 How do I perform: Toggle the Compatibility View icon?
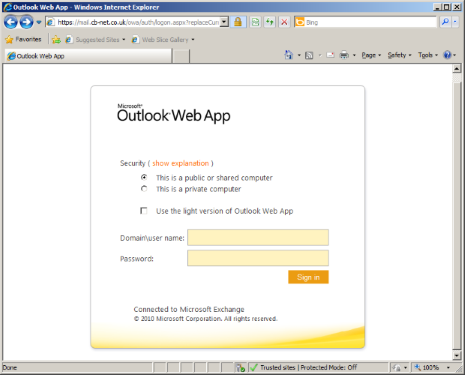(x=255, y=22)
